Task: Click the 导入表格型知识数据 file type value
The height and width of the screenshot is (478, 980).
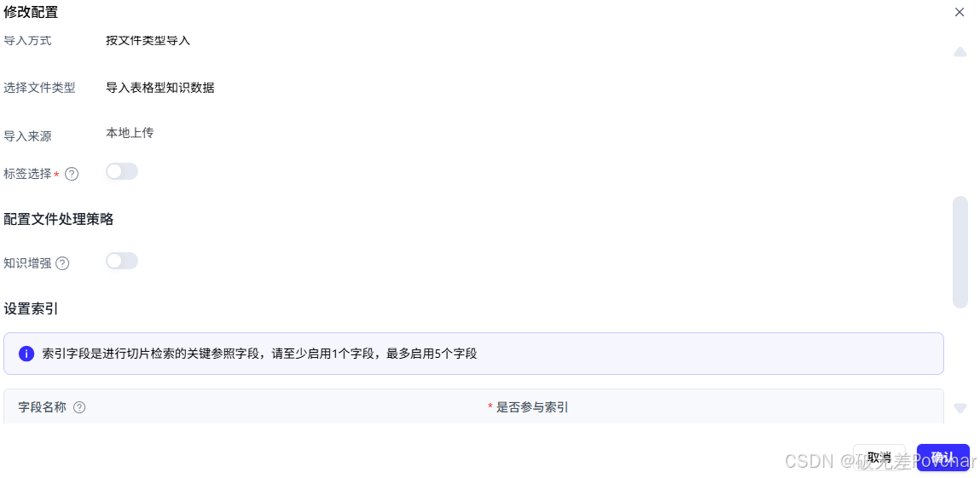Action: pos(160,88)
